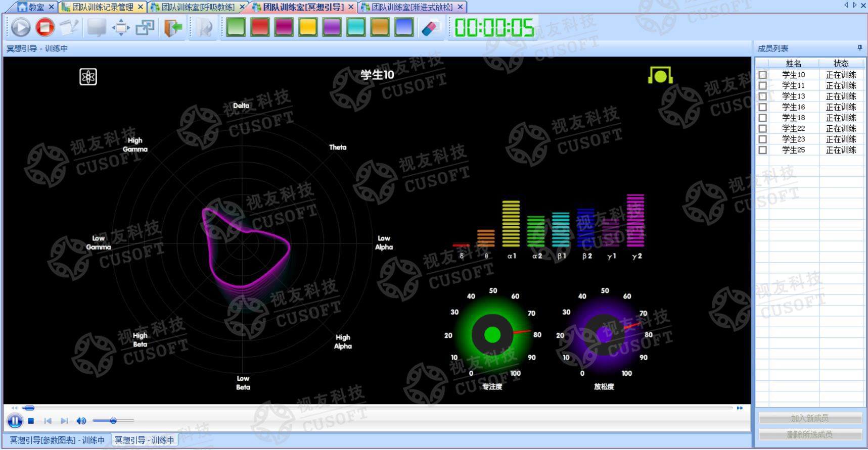Viewport: 868px width, 450px height.
Task: Pause the media playback
Action: click(15, 421)
